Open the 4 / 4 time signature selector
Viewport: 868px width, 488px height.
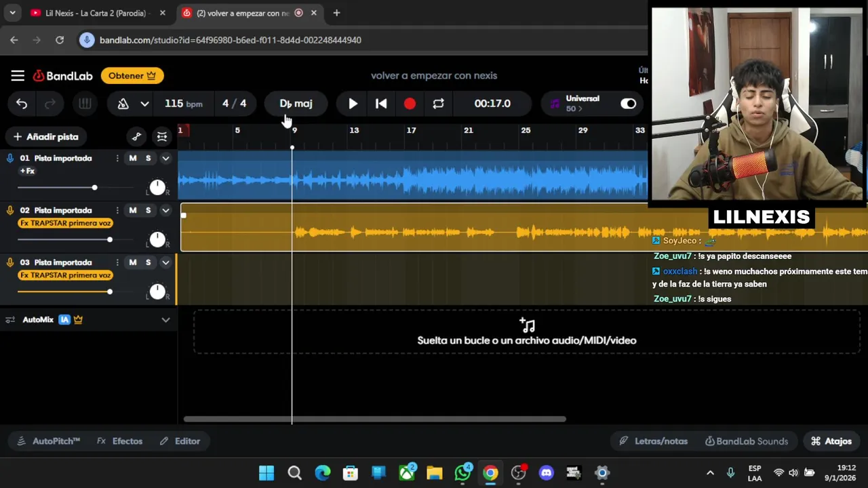tap(234, 104)
